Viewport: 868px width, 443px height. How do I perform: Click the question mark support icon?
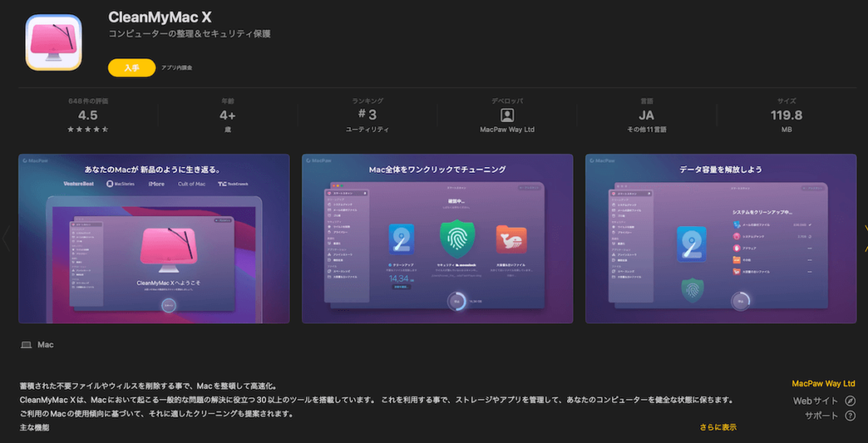click(850, 415)
